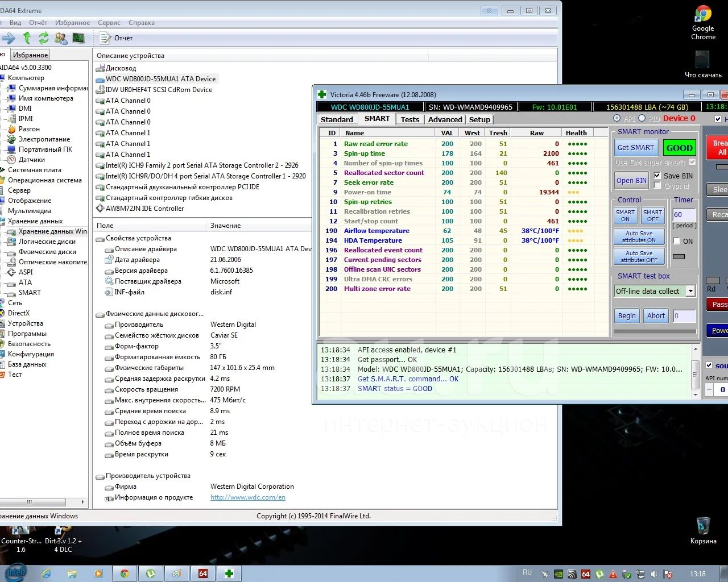This screenshot has width=728, height=582.
Task: Click the Open BIN button
Action: (x=631, y=181)
